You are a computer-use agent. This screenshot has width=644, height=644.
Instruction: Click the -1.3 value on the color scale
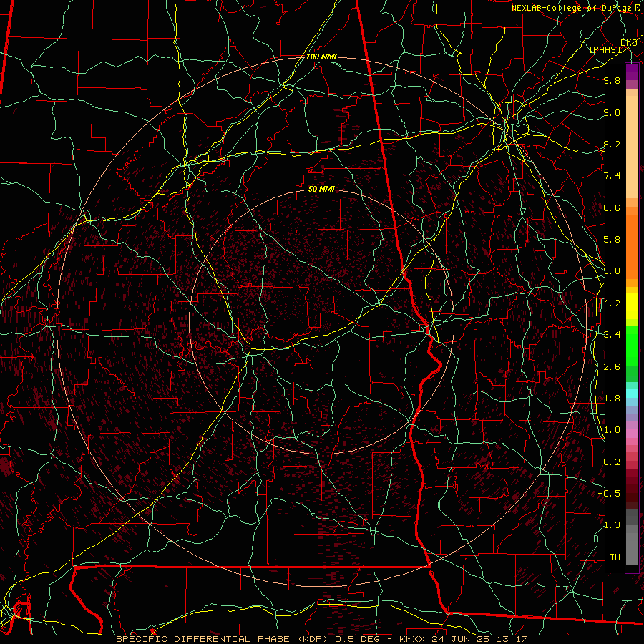[610, 525]
